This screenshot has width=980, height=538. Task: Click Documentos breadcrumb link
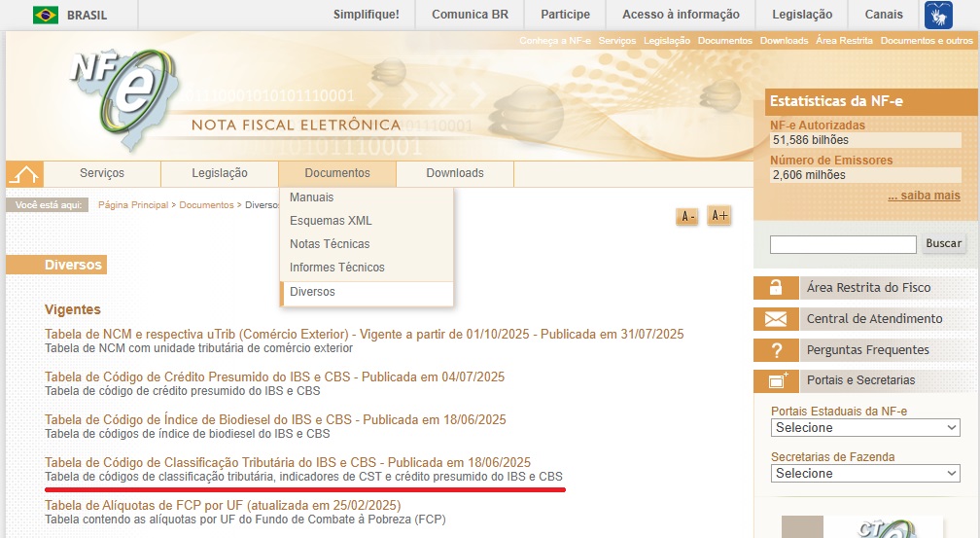coord(206,205)
